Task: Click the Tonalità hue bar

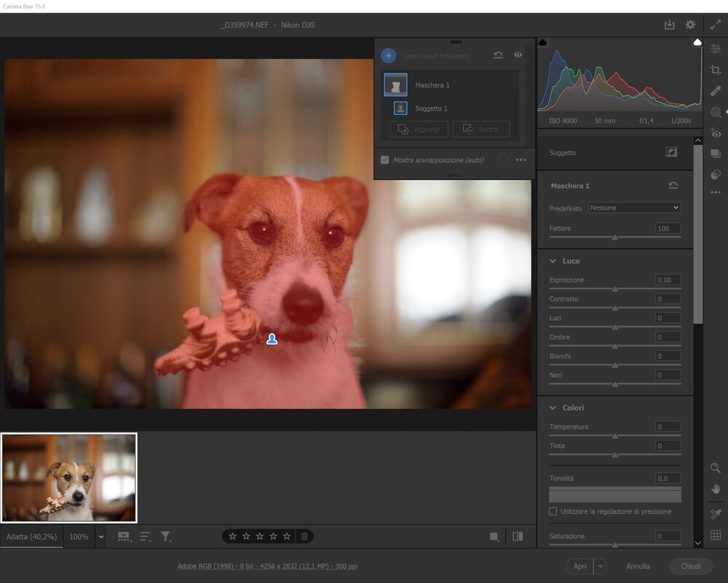Action: (615, 495)
